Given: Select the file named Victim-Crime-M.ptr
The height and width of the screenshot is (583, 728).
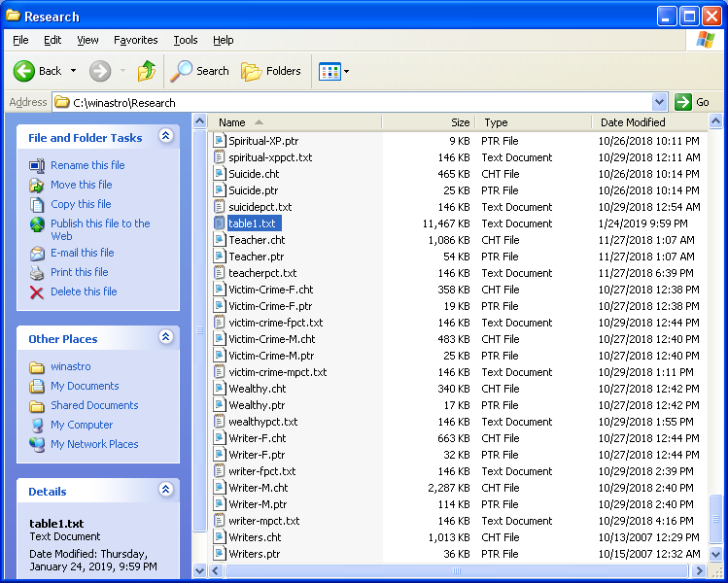Looking at the screenshot, I should (x=271, y=356).
